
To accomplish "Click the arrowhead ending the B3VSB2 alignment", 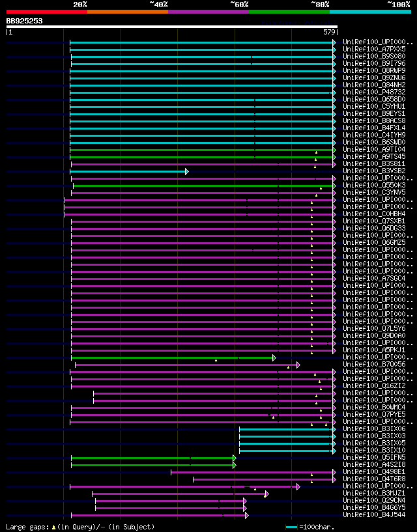I will (x=187, y=172).
